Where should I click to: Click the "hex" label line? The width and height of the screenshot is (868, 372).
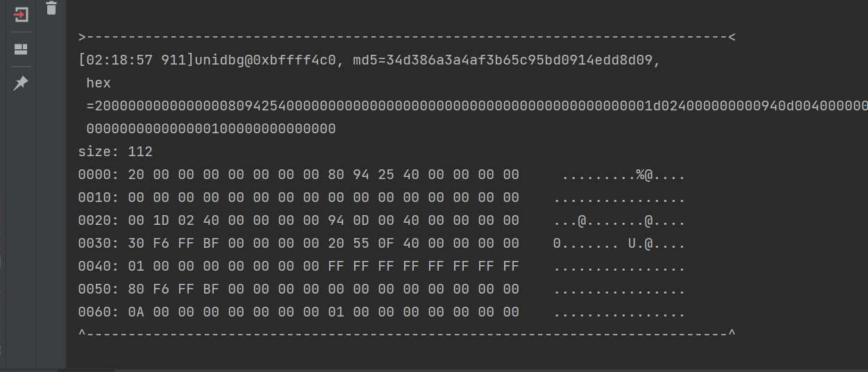tap(99, 83)
